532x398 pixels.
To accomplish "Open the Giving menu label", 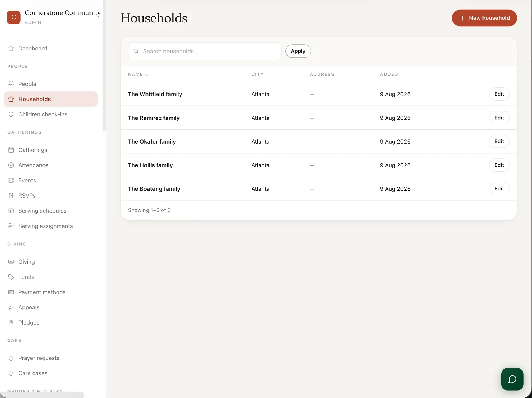I will coord(27,262).
